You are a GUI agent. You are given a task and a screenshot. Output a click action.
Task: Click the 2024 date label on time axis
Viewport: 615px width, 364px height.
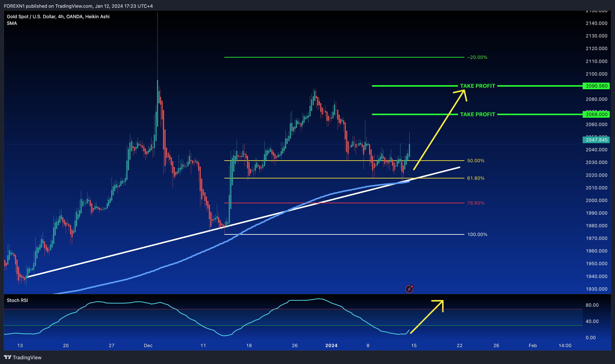tap(331, 345)
